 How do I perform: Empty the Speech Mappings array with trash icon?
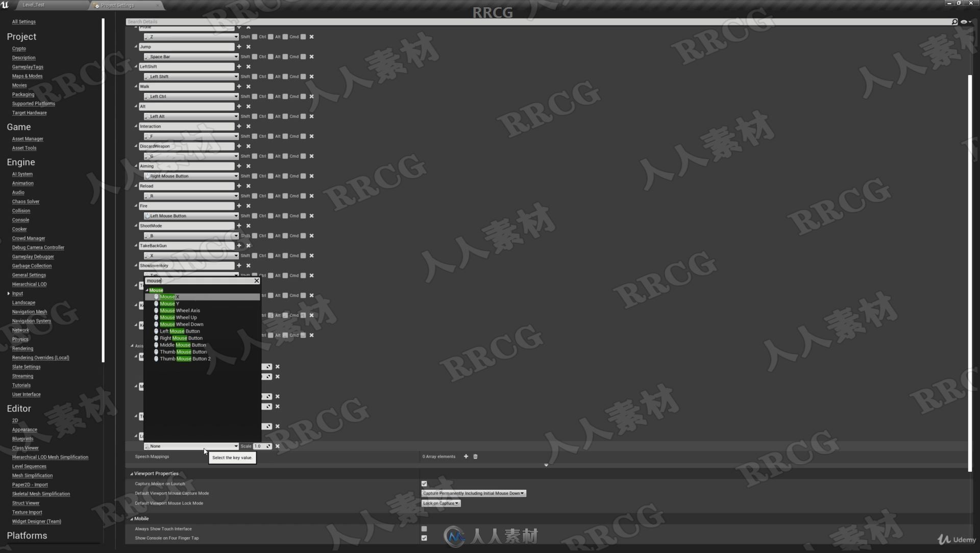pyautogui.click(x=475, y=457)
